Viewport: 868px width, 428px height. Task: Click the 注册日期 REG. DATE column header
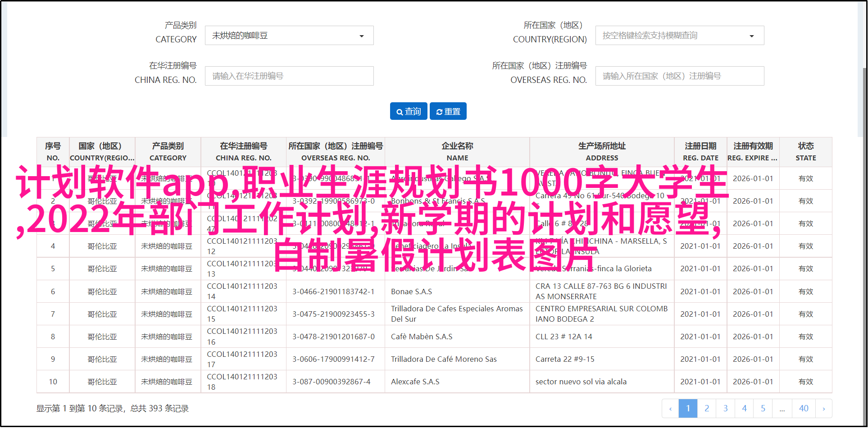700,152
